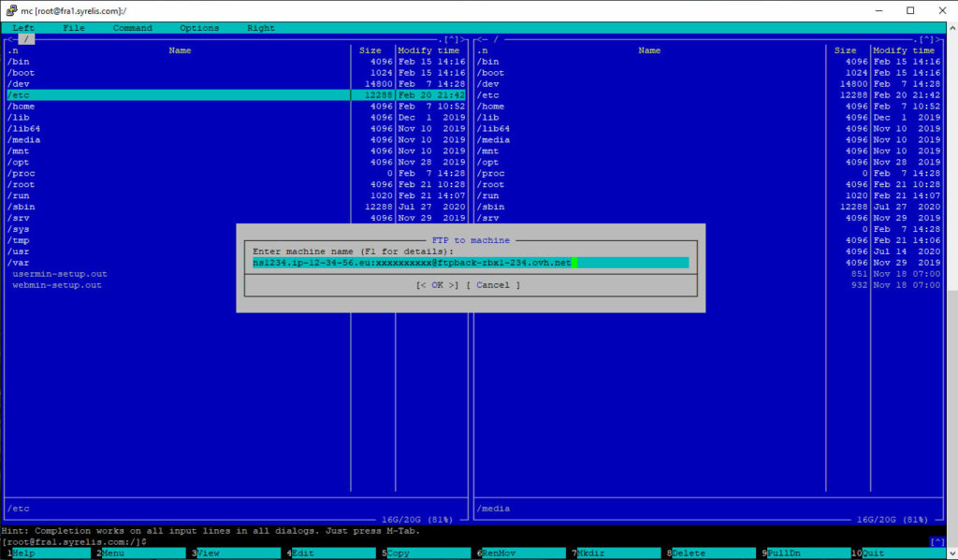The image size is (958, 560).
Task: Select /tmp in the left panel
Action: pos(19,240)
